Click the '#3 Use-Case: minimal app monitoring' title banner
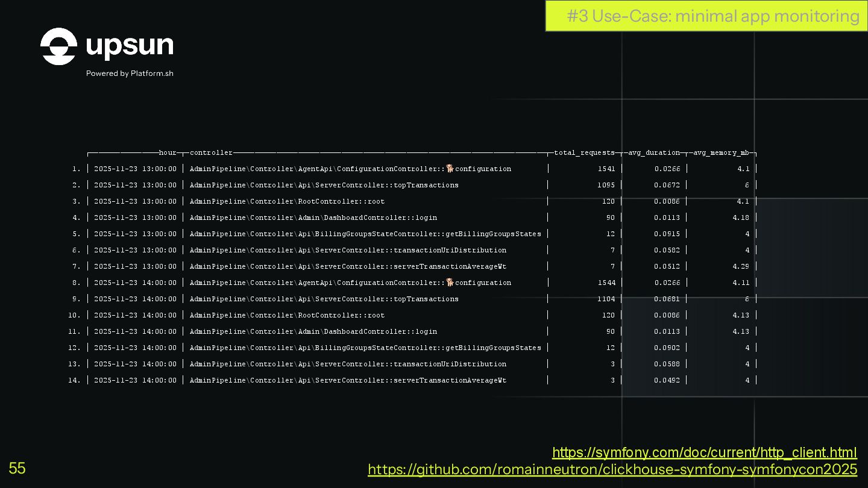Image resolution: width=868 pixels, height=488 pixels. [x=706, y=16]
